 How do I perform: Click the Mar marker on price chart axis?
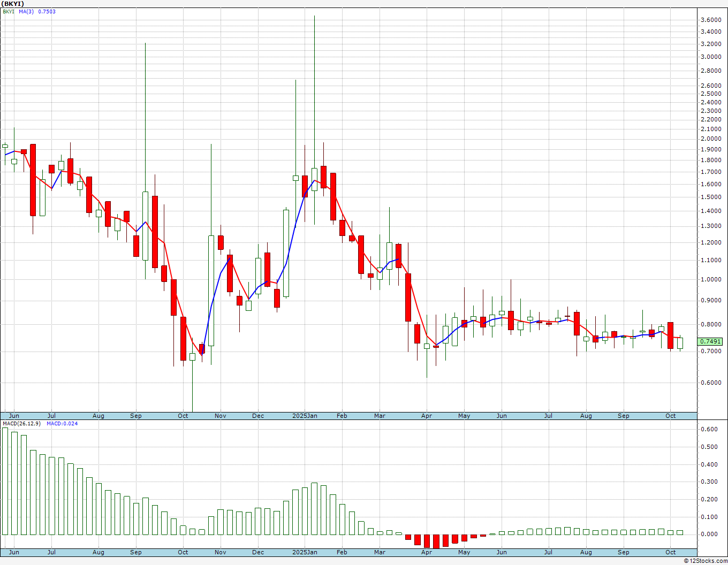(380, 416)
